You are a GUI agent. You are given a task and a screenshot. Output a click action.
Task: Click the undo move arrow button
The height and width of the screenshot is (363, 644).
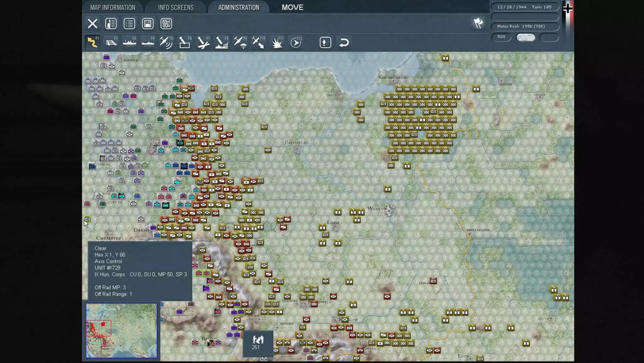(x=344, y=43)
